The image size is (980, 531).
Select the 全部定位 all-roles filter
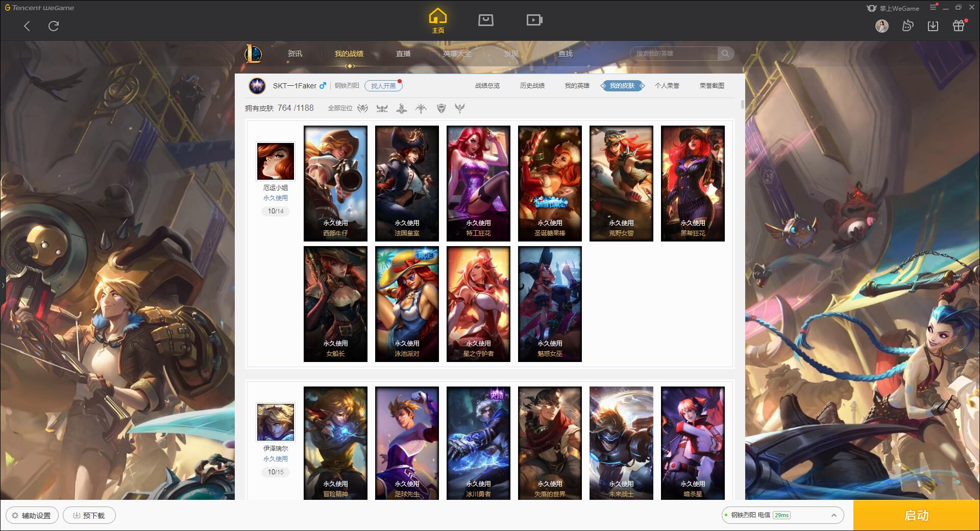(340, 108)
